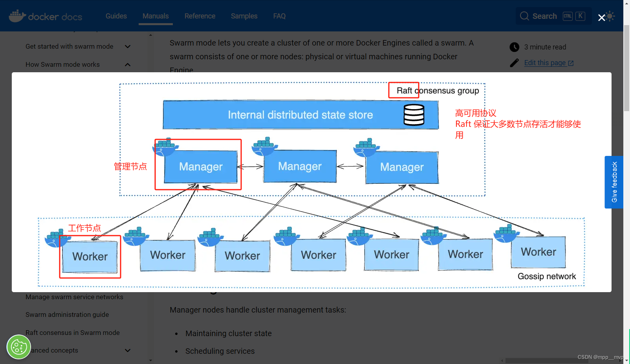Click the external link icon beside Edit
The height and width of the screenshot is (364, 630).
pyautogui.click(x=571, y=63)
